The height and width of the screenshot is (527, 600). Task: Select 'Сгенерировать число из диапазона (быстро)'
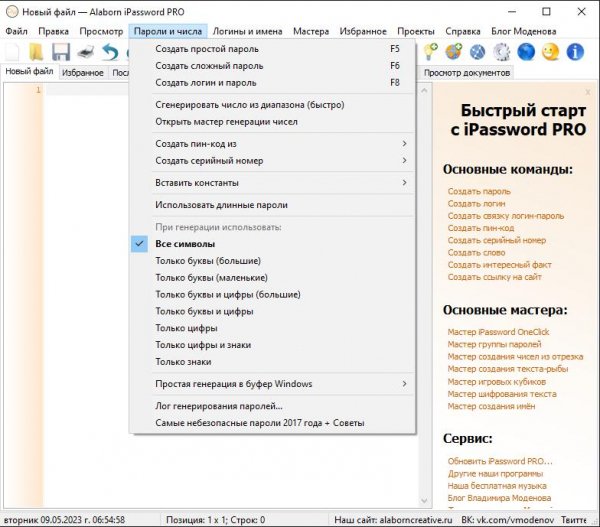[x=273, y=104]
